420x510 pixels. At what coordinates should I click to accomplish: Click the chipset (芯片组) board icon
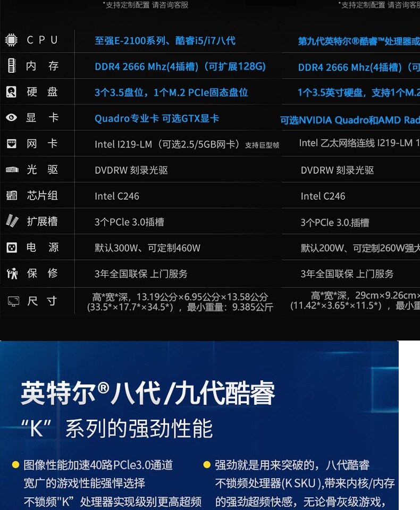(x=12, y=195)
